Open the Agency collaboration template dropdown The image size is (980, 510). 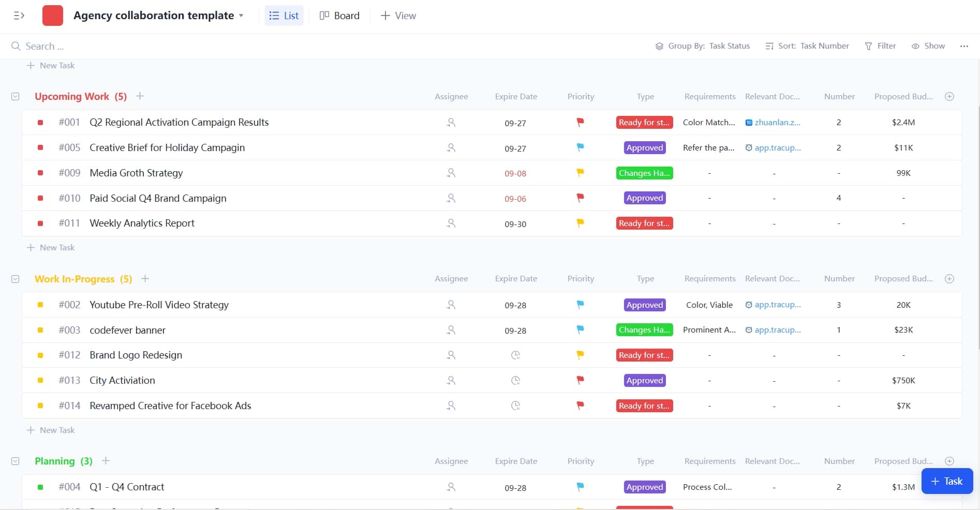tap(241, 16)
